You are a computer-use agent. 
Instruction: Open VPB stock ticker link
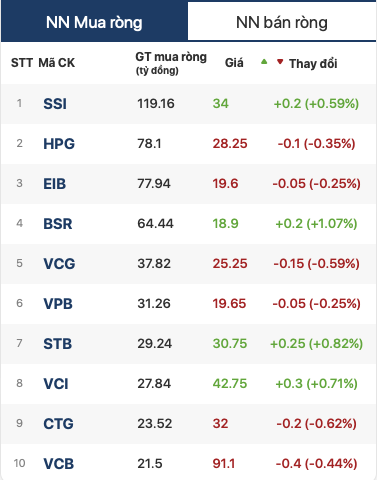pos(58,304)
